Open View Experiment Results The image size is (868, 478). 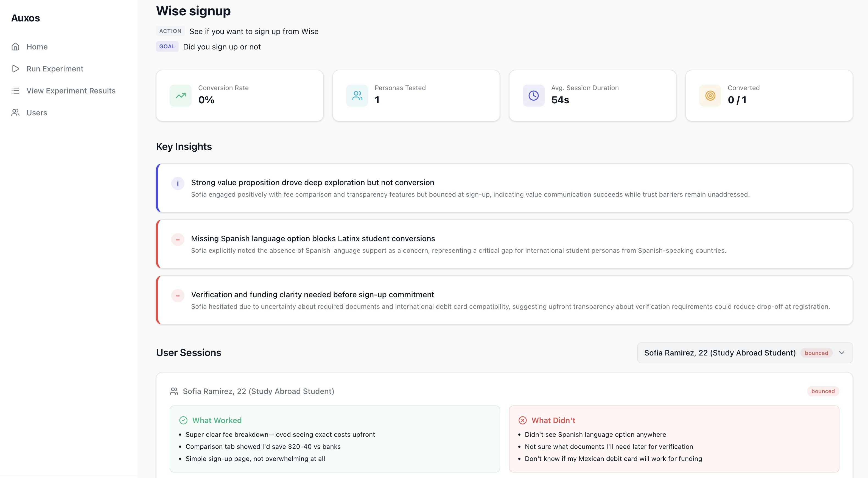tap(71, 91)
